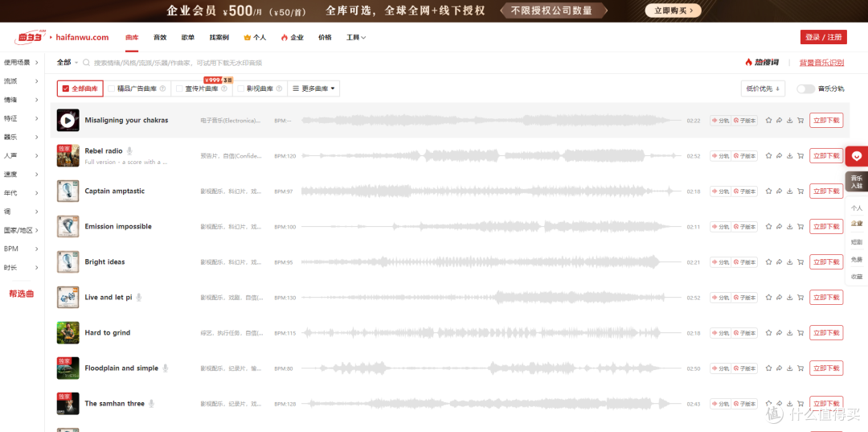Go to the 歌单 tab

pos(187,38)
